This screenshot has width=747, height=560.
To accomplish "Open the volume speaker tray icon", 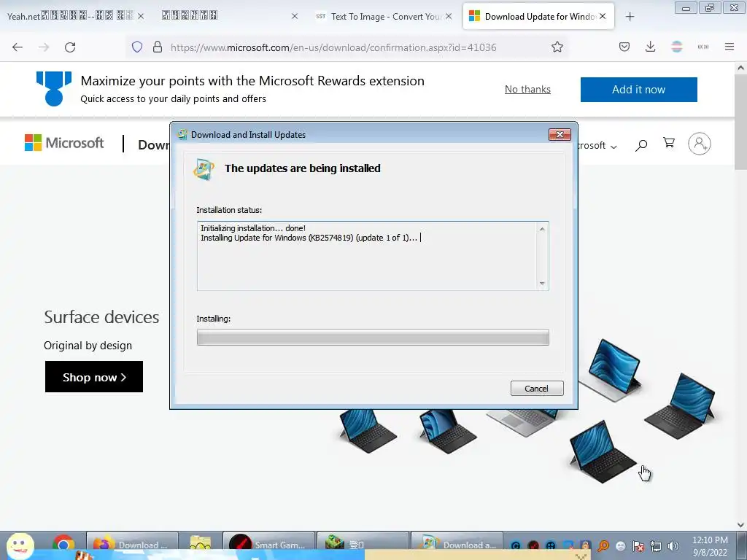I will (x=673, y=546).
